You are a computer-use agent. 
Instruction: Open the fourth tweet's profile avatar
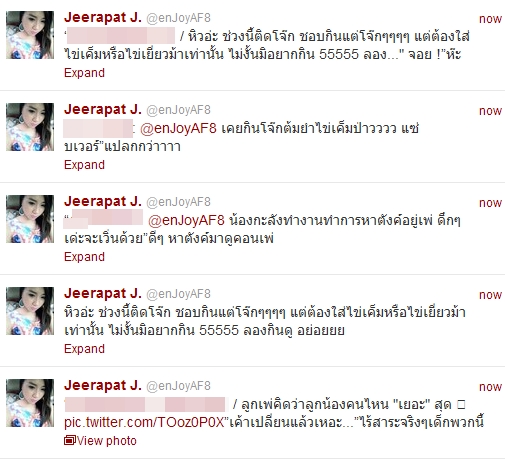(30, 311)
